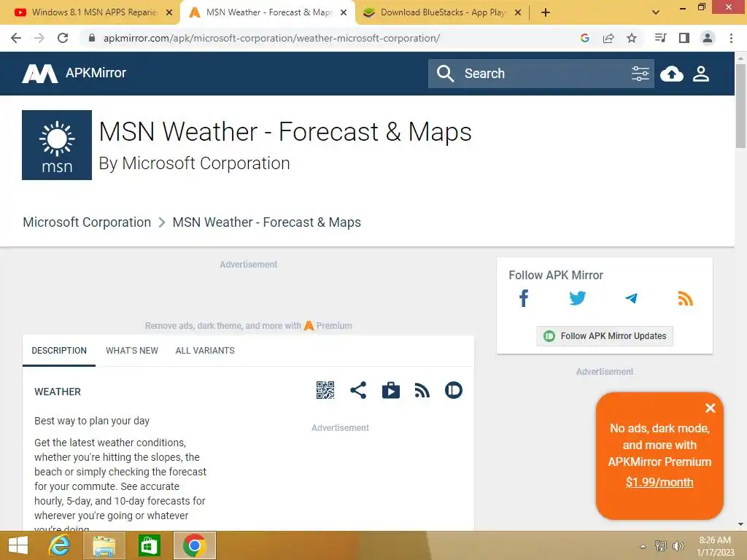Show hidden system tray icons

point(643,546)
